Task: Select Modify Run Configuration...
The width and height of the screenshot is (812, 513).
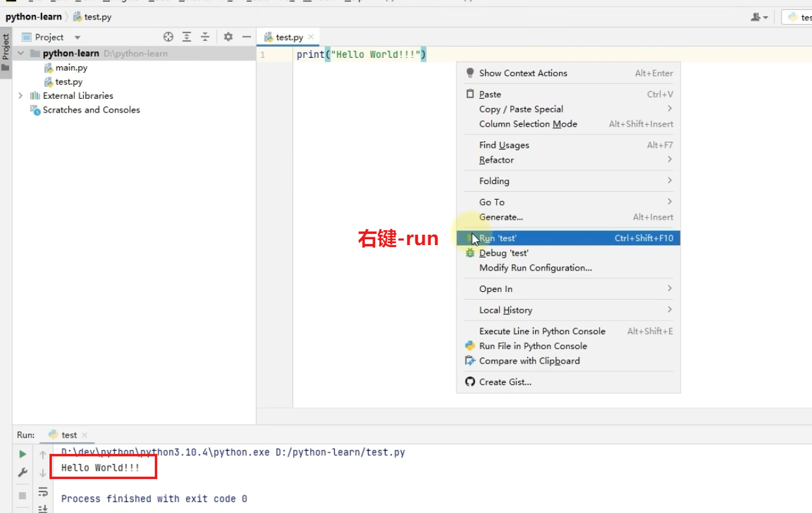Action: [568, 268]
